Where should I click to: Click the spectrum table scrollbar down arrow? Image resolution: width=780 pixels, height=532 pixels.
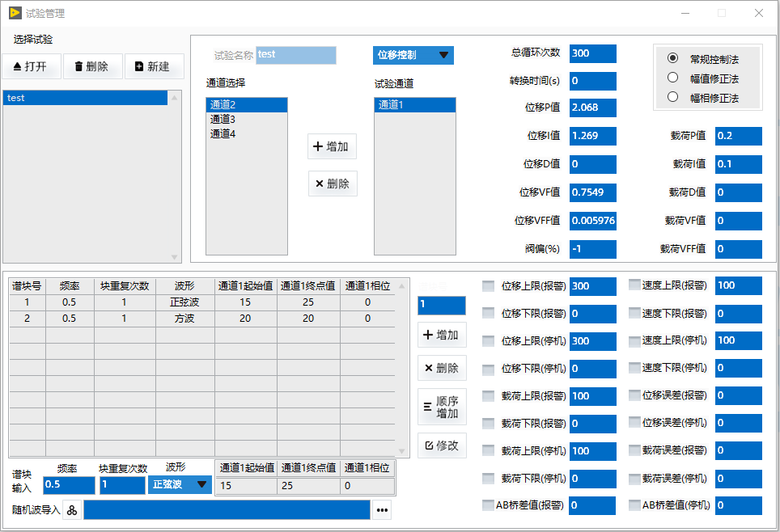point(402,451)
